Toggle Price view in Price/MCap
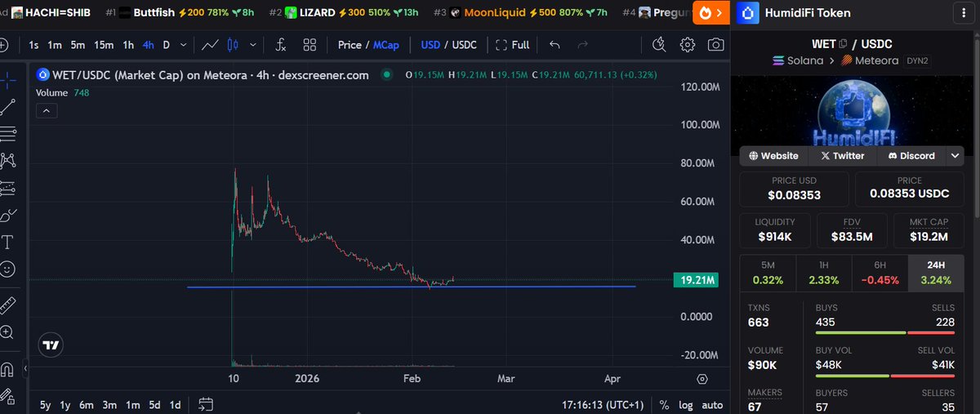Image resolution: width=980 pixels, height=414 pixels. (x=350, y=45)
